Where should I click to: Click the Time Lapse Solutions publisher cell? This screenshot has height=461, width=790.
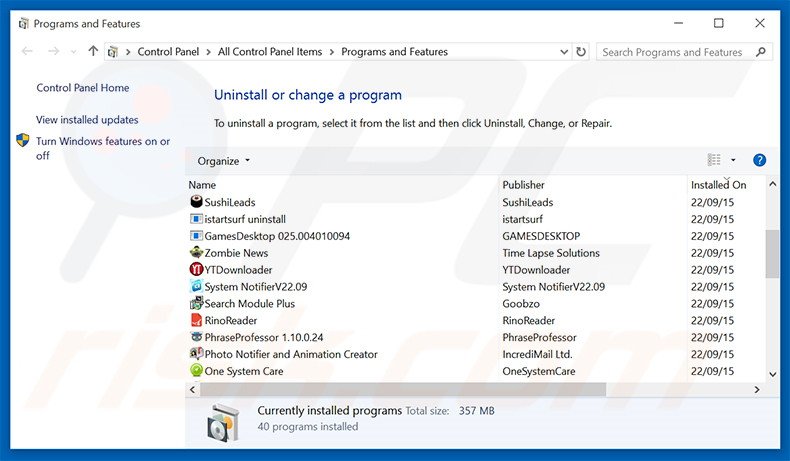[551, 253]
